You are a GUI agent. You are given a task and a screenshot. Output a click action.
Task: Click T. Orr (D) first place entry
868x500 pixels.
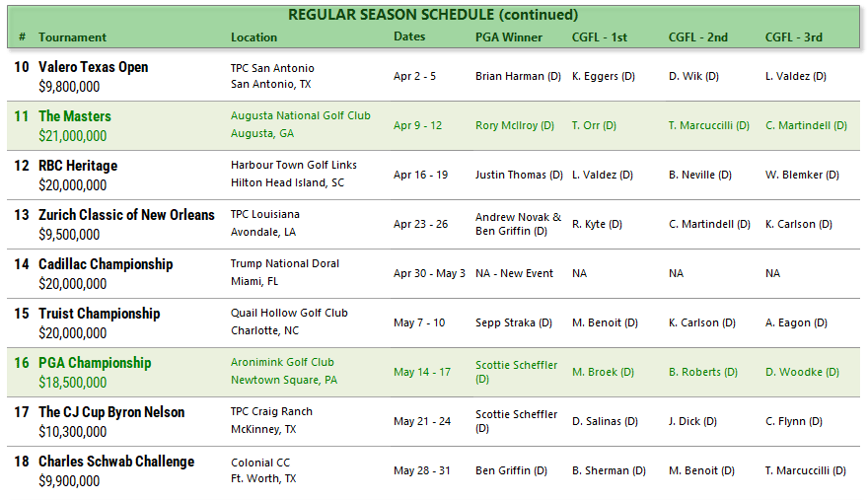click(594, 125)
